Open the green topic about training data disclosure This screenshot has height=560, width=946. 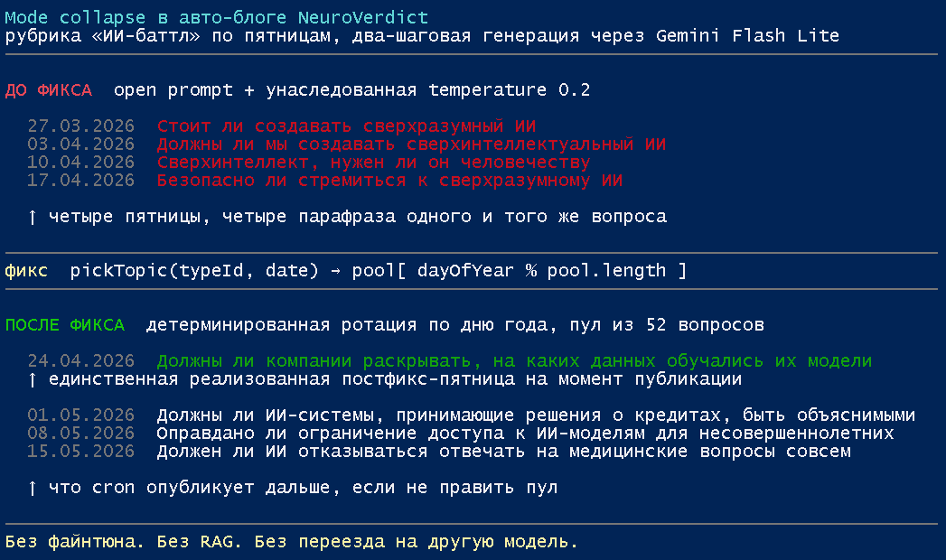click(514, 361)
